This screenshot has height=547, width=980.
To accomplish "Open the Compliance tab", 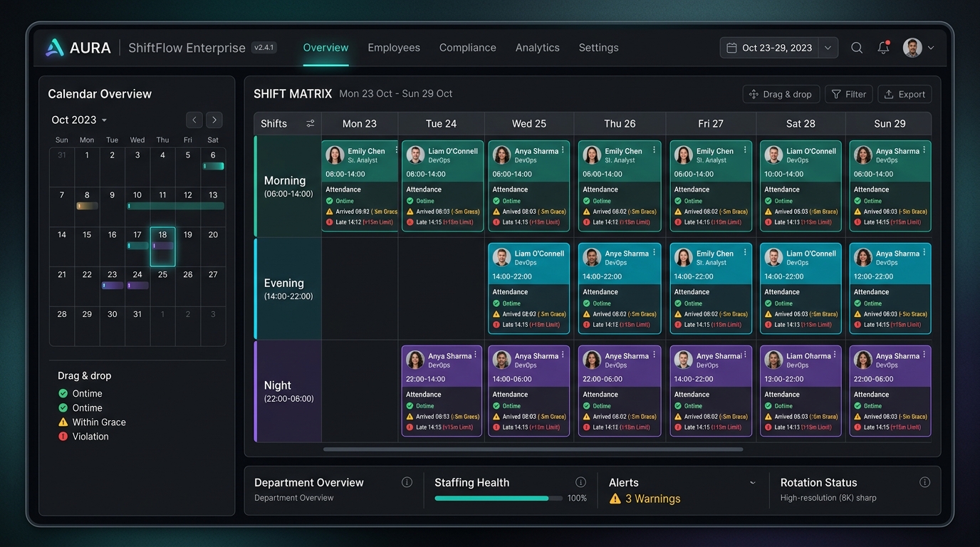I will (468, 48).
